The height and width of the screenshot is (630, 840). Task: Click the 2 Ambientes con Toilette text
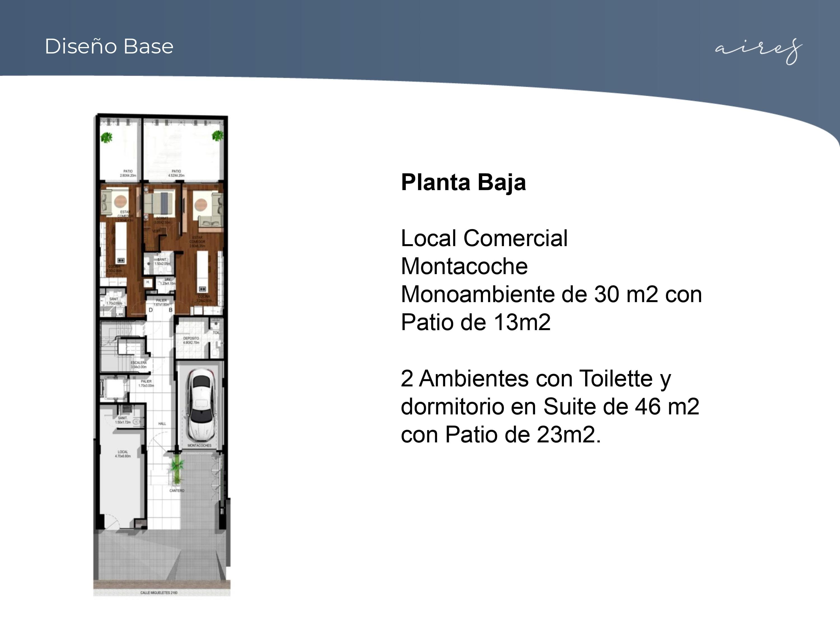pos(535,379)
